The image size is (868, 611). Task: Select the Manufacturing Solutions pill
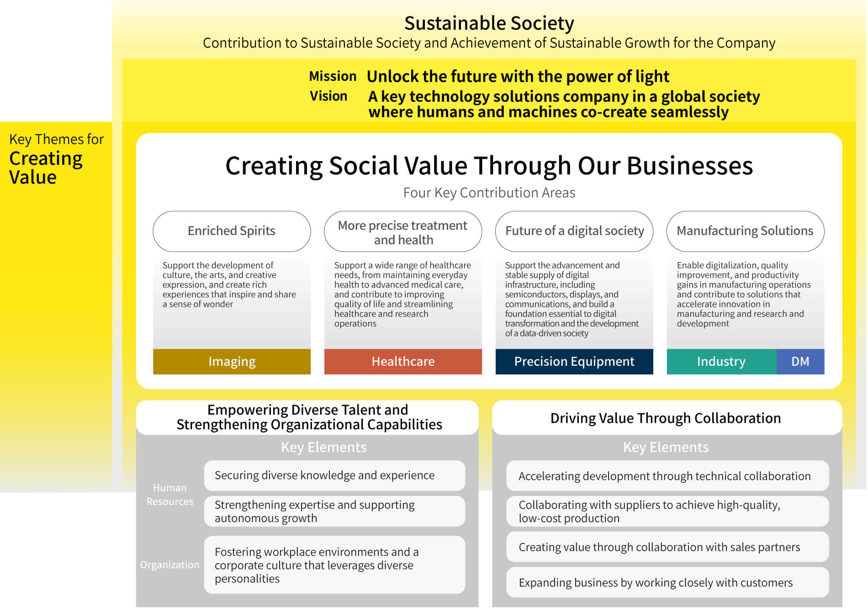(746, 231)
